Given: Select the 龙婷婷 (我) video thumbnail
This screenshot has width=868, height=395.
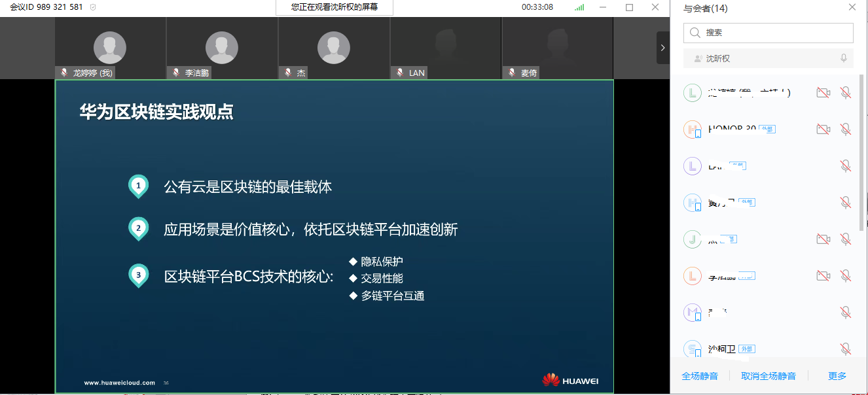Looking at the screenshot, I should [110, 48].
